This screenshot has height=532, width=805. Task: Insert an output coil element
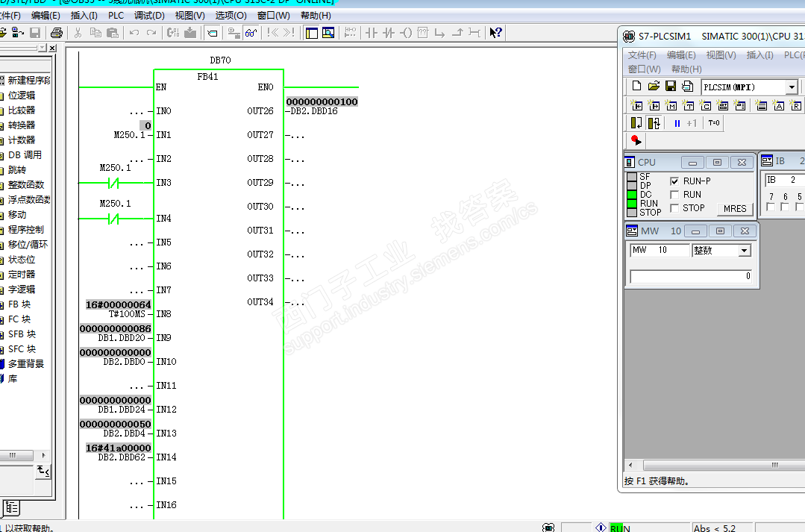click(x=406, y=33)
